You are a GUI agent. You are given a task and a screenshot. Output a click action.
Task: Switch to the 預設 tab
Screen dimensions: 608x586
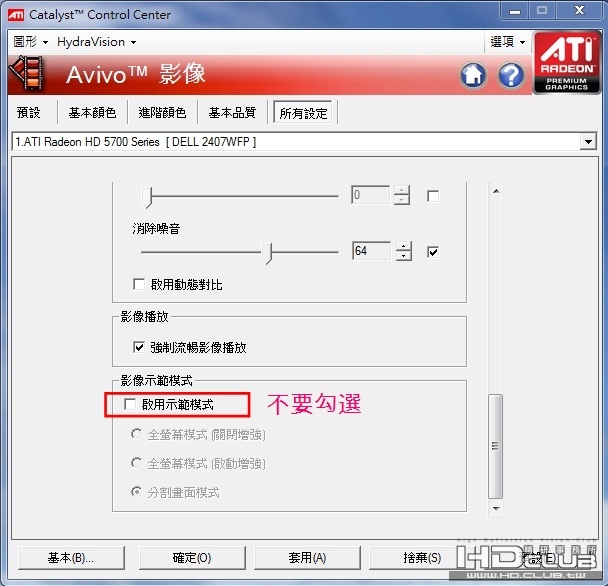pyautogui.click(x=29, y=112)
